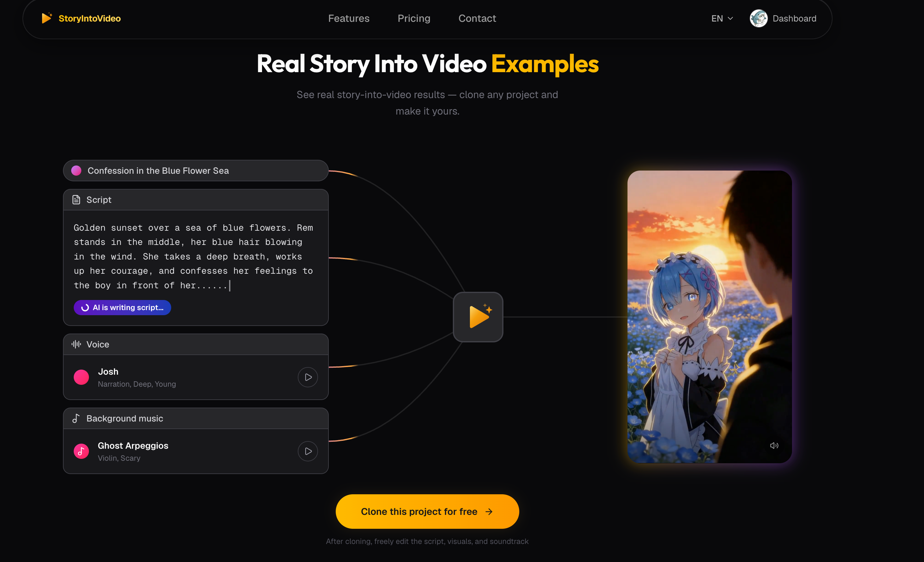Click the AI is writing script badge

[x=122, y=308]
